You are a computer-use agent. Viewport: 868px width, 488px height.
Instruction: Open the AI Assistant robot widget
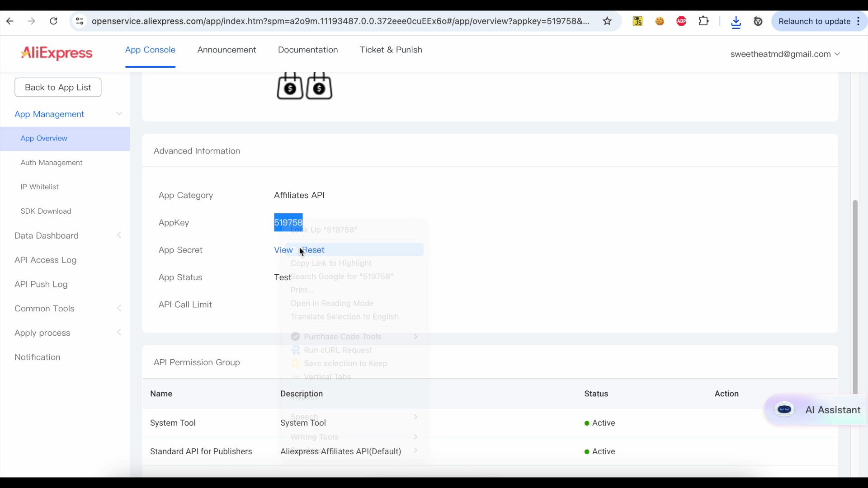pyautogui.click(x=816, y=410)
